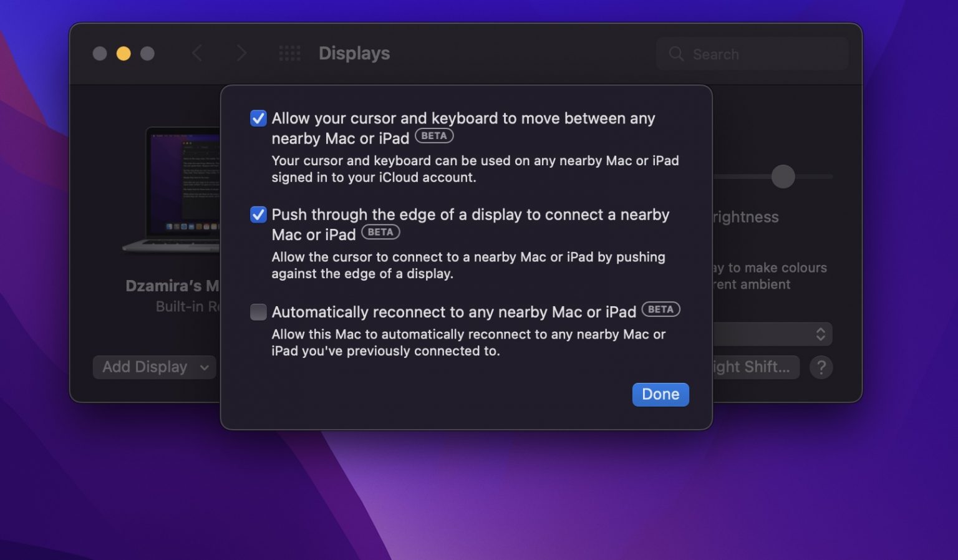958x560 pixels.
Task: Open the colour profile combo box stepper
Action: (x=821, y=334)
